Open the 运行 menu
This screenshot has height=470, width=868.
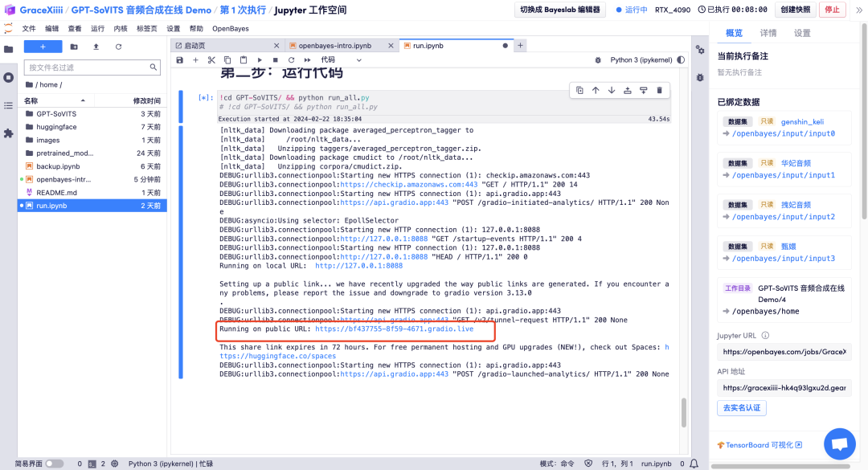click(97, 29)
